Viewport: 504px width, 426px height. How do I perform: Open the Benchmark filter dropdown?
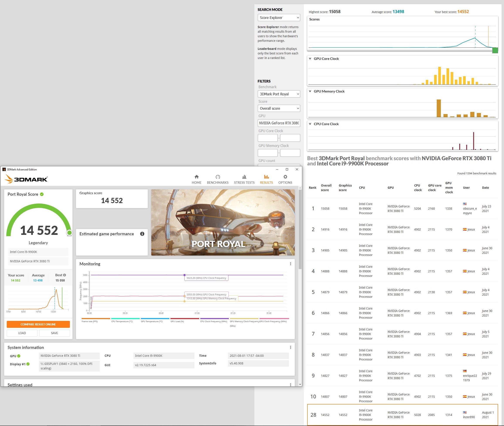(279, 94)
